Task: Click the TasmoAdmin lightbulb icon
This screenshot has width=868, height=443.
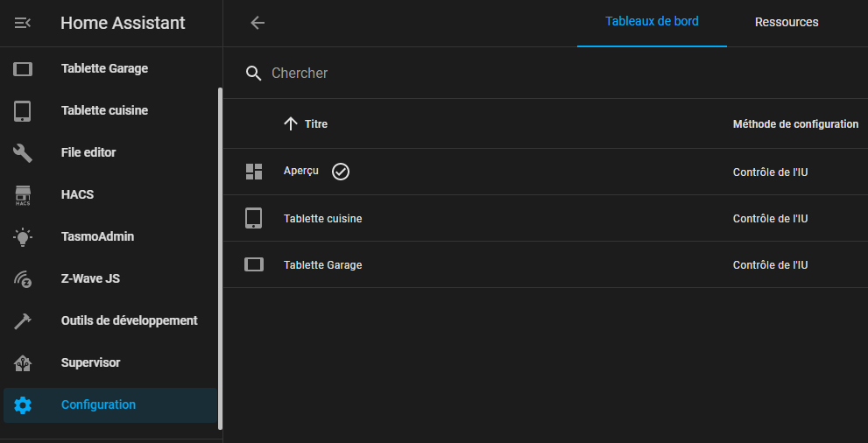Action: tap(23, 236)
